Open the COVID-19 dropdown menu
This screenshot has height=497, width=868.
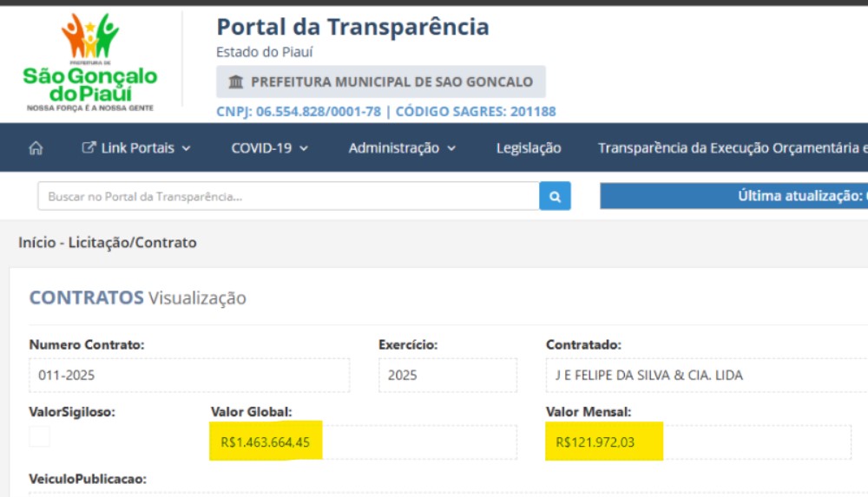(x=270, y=147)
